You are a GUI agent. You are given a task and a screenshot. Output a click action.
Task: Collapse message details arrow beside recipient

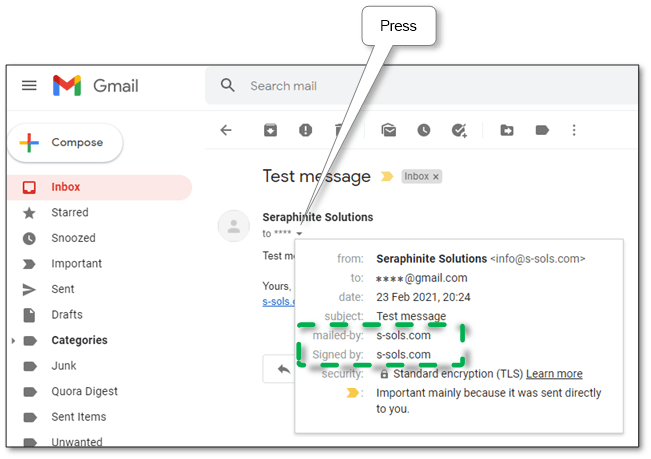(299, 234)
